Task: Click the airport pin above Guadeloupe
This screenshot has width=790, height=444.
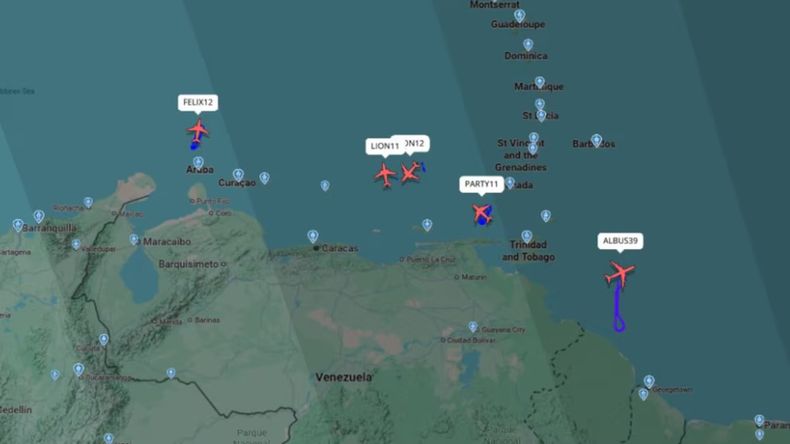Action: tap(519, 16)
